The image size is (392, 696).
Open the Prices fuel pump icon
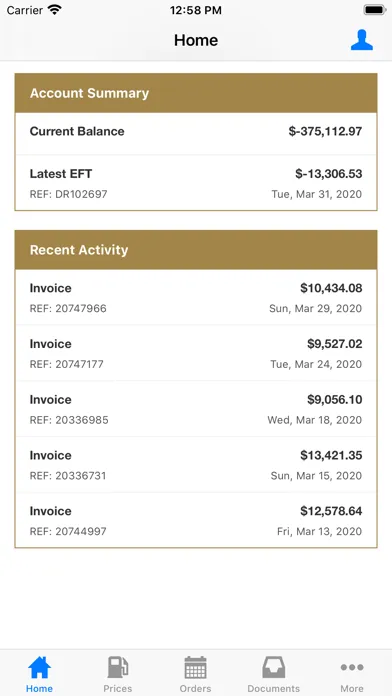pyautogui.click(x=118, y=668)
